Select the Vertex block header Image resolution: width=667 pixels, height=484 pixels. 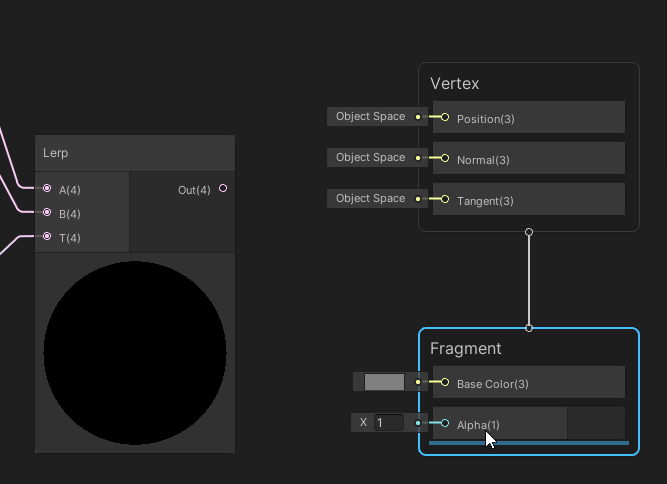click(x=455, y=83)
